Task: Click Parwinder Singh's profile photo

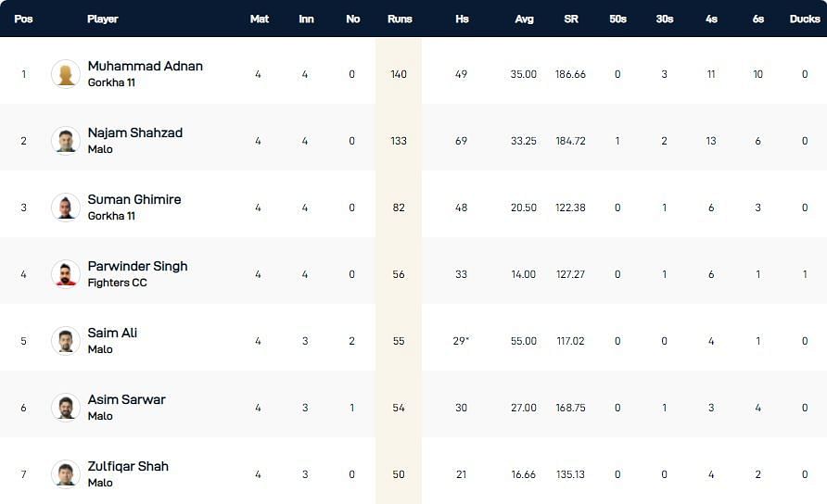Action: 66,274
